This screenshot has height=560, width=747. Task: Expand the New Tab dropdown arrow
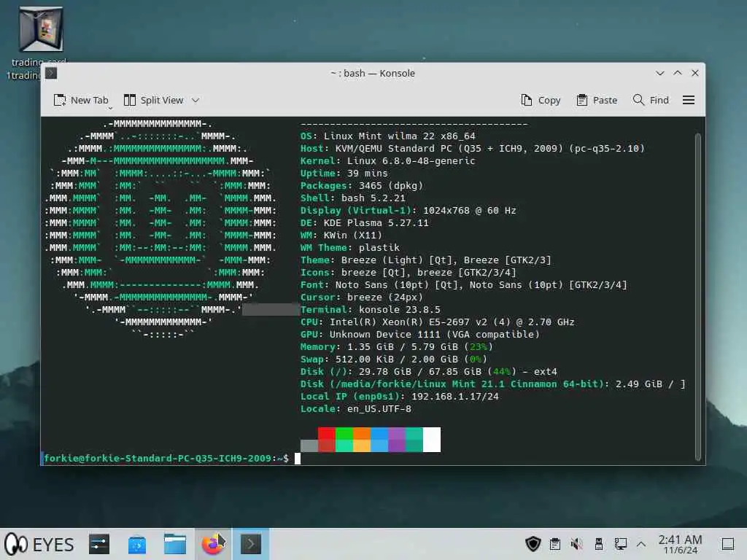pyautogui.click(x=110, y=108)
